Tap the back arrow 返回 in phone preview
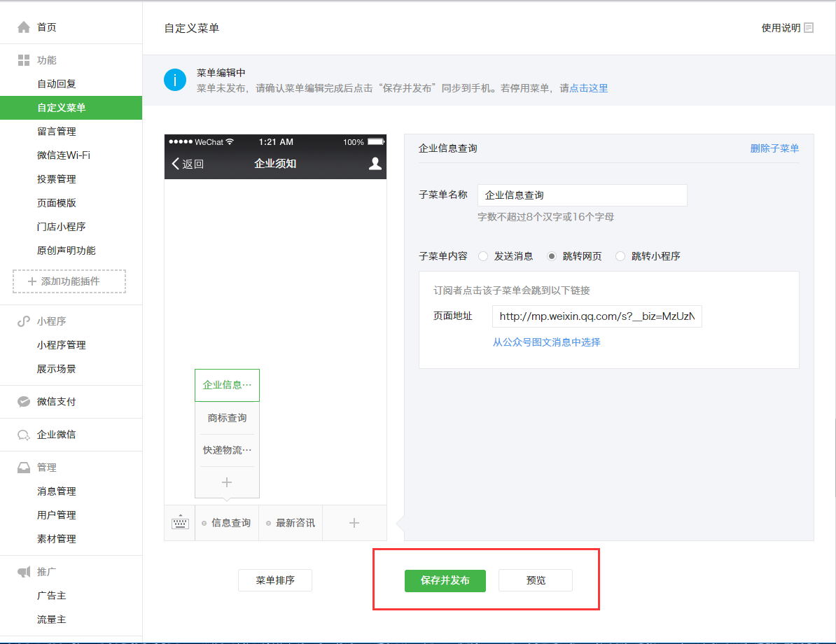836x644 pixels. click(188, 164)
